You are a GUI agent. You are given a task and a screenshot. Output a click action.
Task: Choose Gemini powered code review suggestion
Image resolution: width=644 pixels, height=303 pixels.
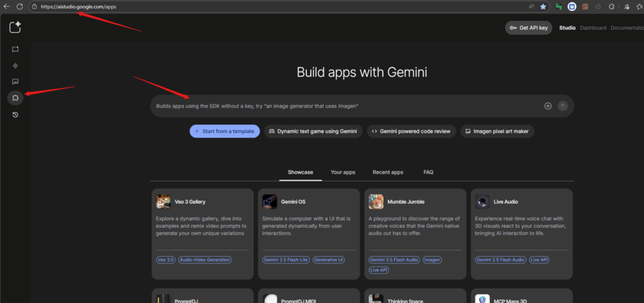[411, 131]
